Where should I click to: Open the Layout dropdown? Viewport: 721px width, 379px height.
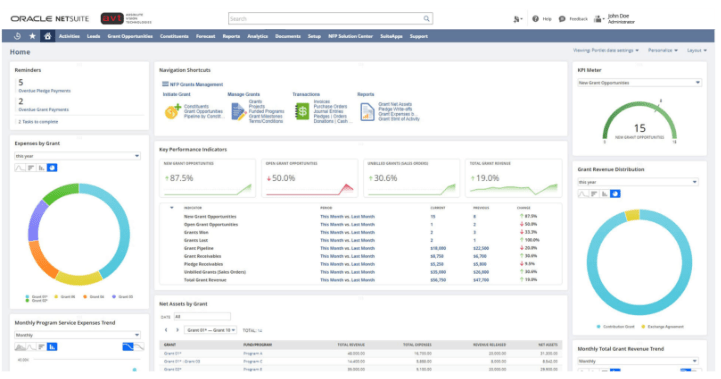697,50
